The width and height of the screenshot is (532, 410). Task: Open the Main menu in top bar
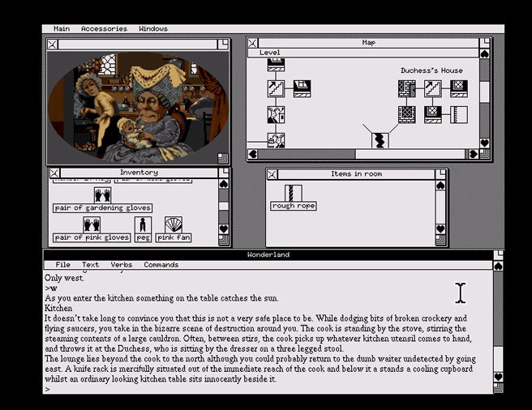(x=61, y=29)
